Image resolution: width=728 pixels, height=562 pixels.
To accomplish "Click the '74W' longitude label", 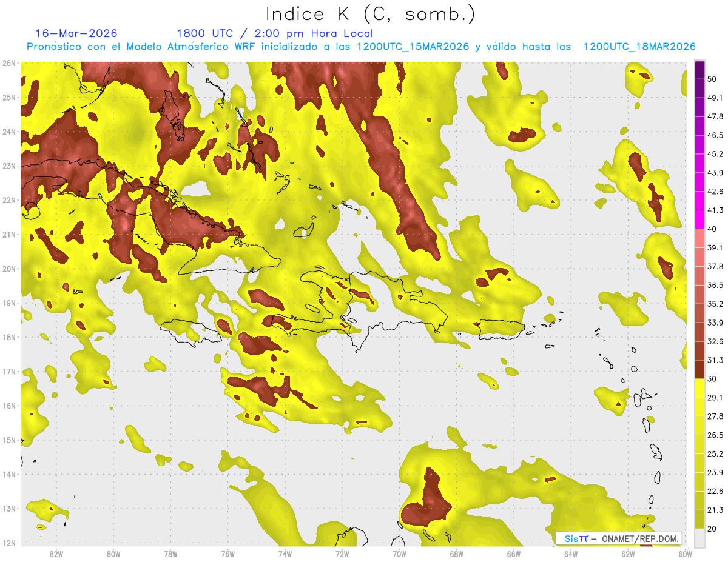I will (285, 554).
